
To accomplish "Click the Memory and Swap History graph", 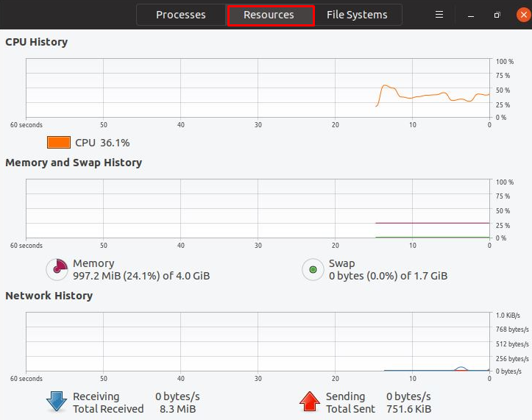I will pos(258,208).
